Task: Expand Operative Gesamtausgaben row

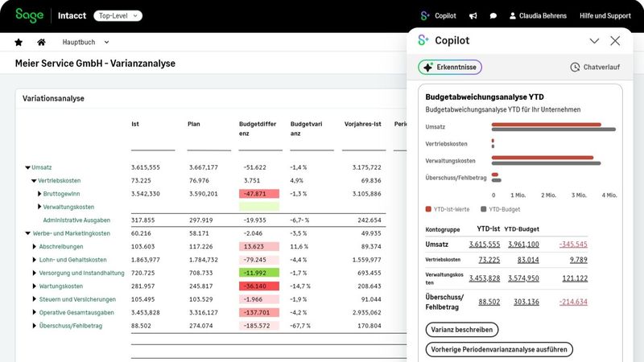Action: pyautogui.click(x=35, y=312)
